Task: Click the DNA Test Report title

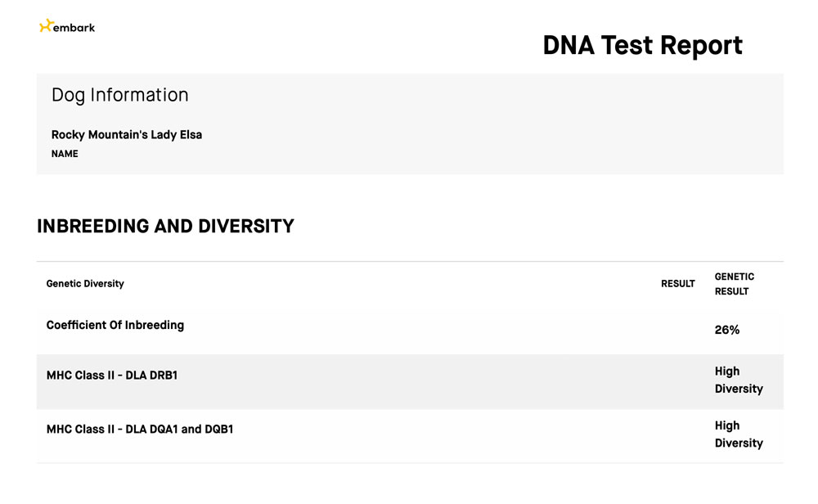Action: click(642, 45)
